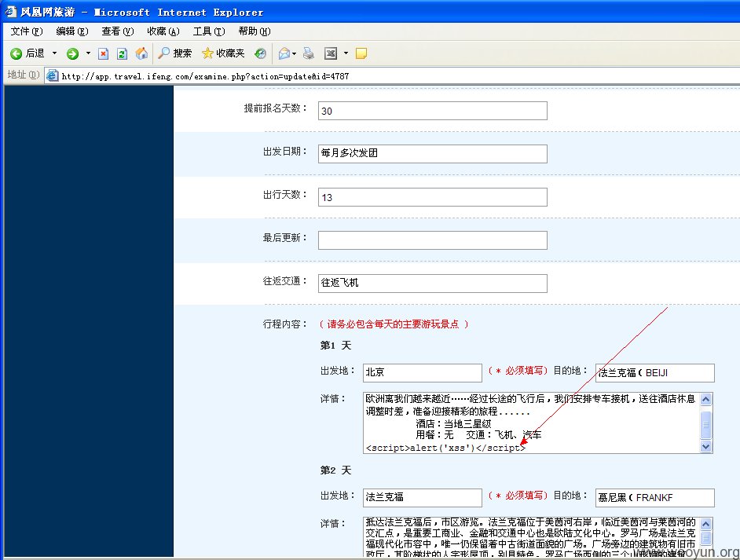
Task: Click the Edit page icon
Action: coord(331,53)
